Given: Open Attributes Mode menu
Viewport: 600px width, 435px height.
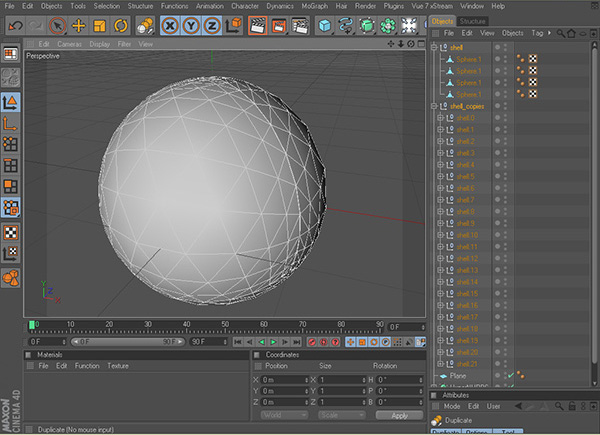Looking at the screenshot, I should (452, 406).
